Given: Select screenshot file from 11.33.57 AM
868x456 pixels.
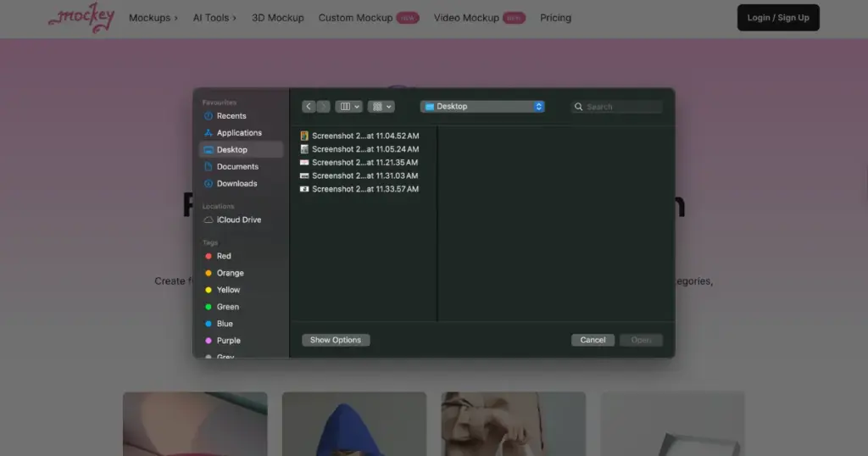Looking at the screenshot, I should coord(364,190).
